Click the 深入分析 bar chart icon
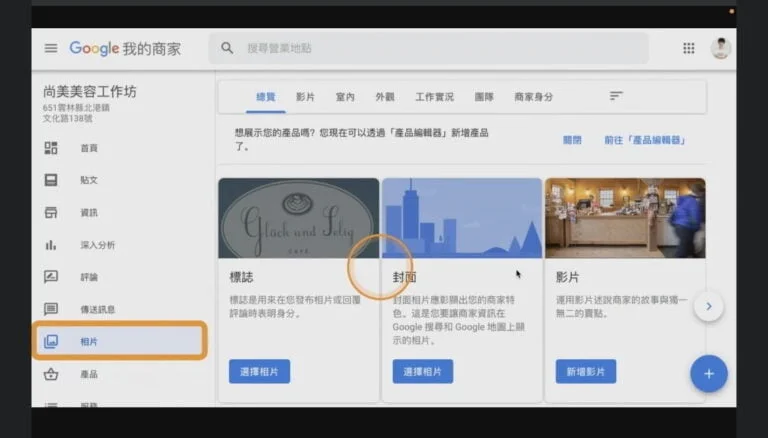Screen dimensions: 768x438 (51, 245)
